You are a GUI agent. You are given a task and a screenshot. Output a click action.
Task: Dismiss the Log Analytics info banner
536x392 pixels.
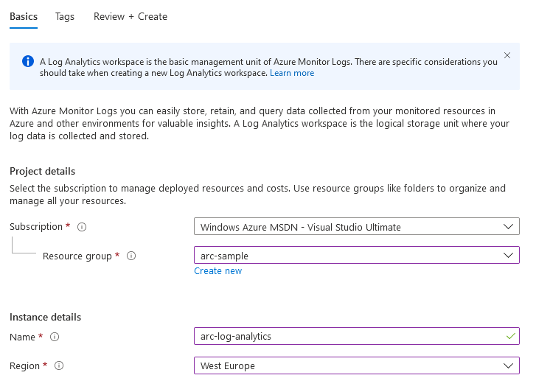[x=507, y=55]
